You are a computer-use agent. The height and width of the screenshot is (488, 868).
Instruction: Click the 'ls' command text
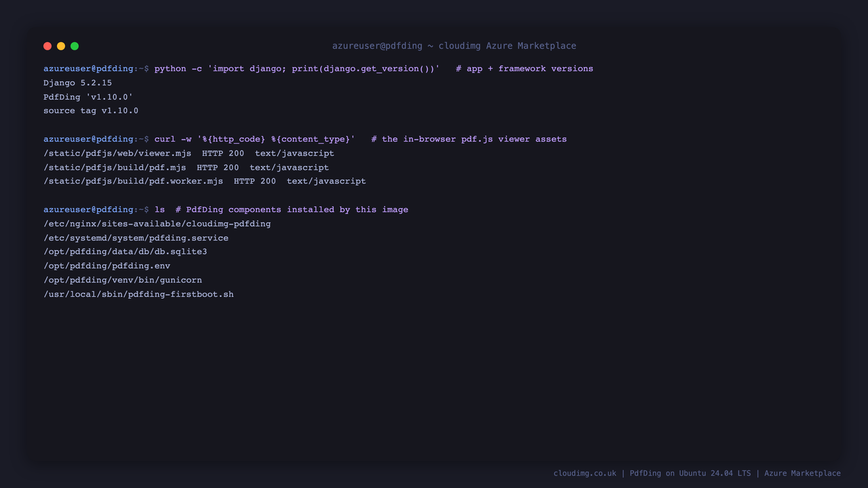coord(159,209)
